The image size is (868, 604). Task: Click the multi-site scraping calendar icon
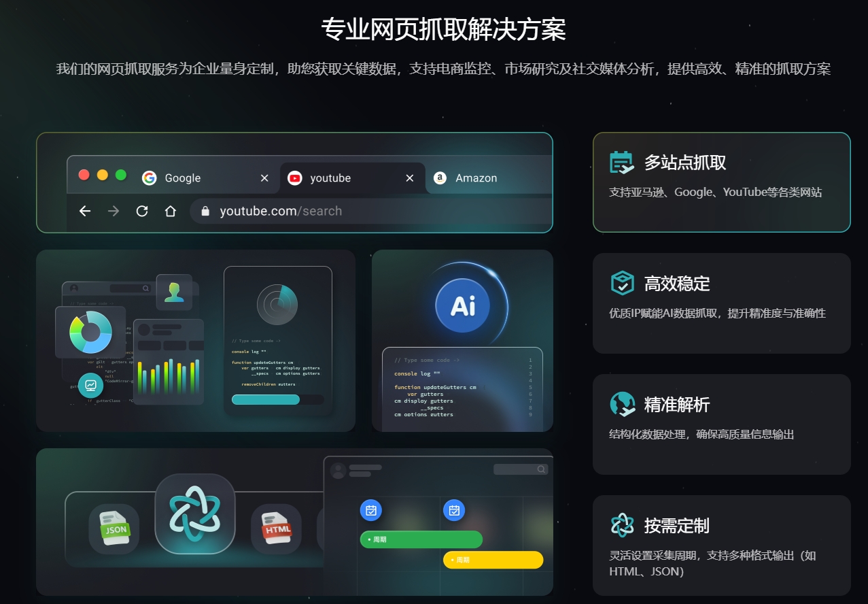point(622,163)
